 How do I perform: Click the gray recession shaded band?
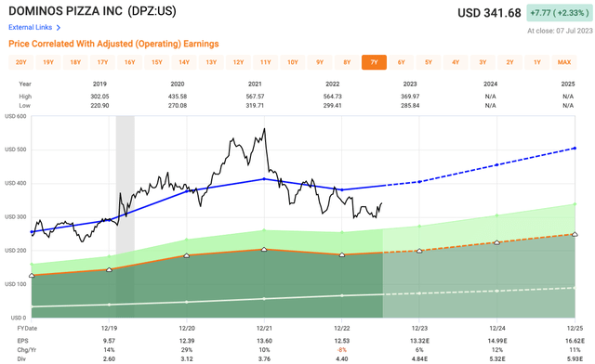(x=126, y=217)
